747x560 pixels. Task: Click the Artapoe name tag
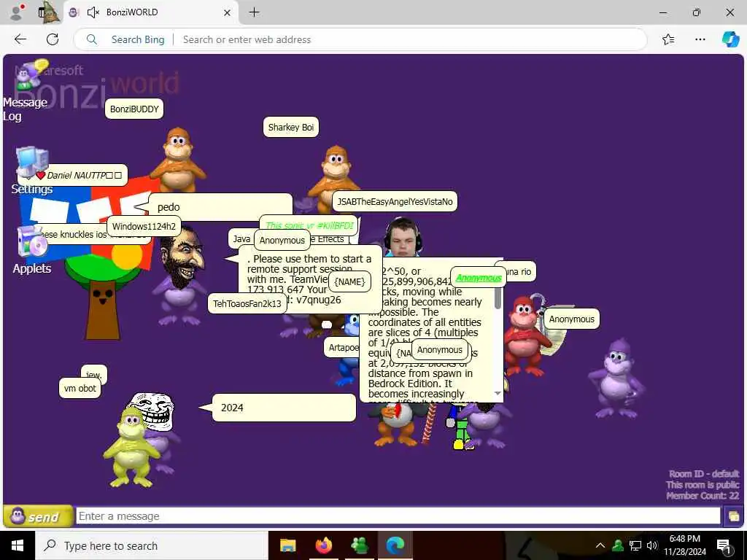pyautogui.click(x=342, y=348)
